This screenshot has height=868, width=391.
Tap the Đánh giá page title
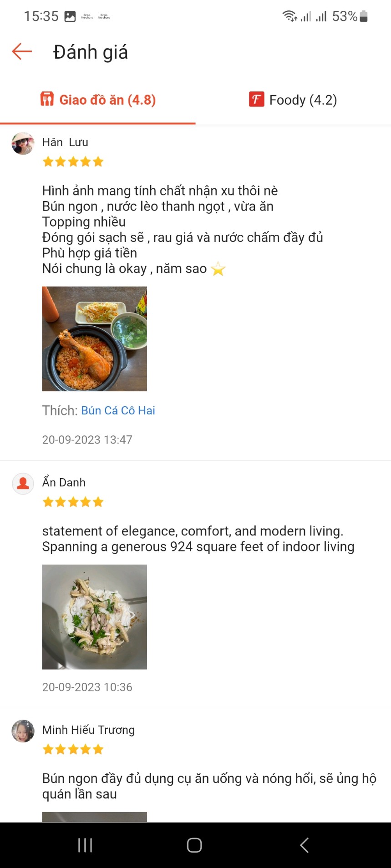tap(91, 52)
